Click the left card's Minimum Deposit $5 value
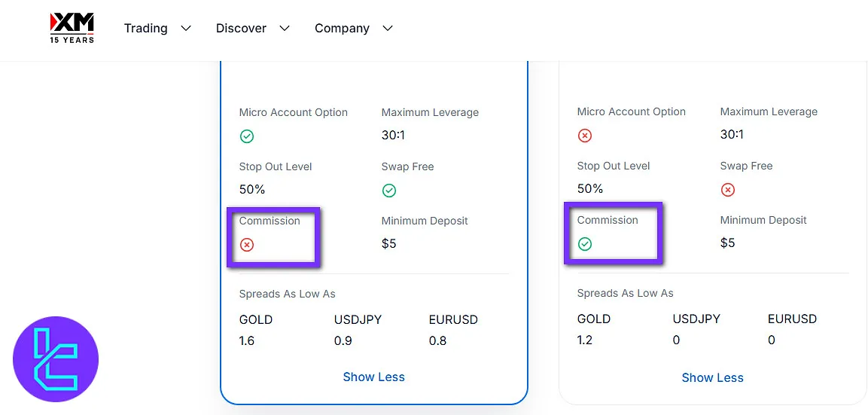868x415 pixels. [x=389, y=244]
